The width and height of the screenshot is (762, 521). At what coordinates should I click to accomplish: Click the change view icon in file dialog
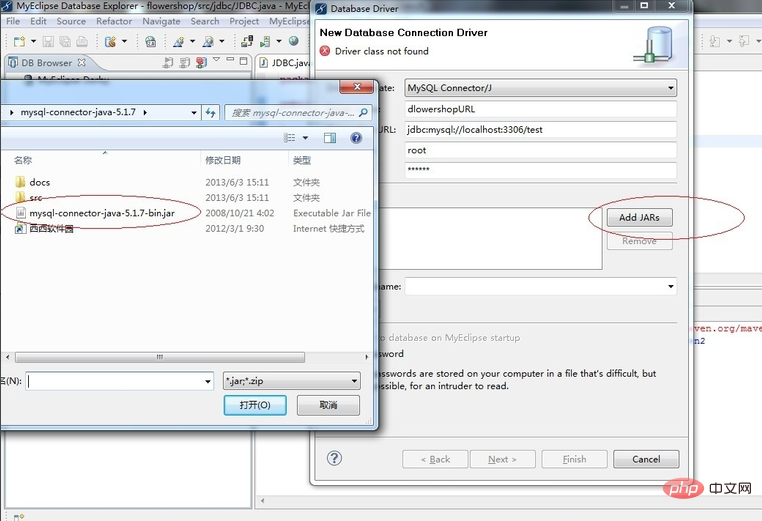tap(289, 138)
